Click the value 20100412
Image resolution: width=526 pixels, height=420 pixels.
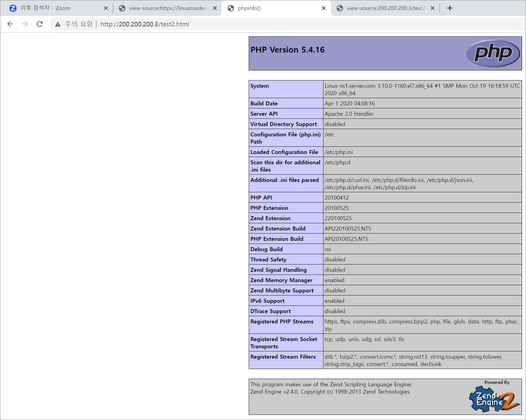(336, 197)
